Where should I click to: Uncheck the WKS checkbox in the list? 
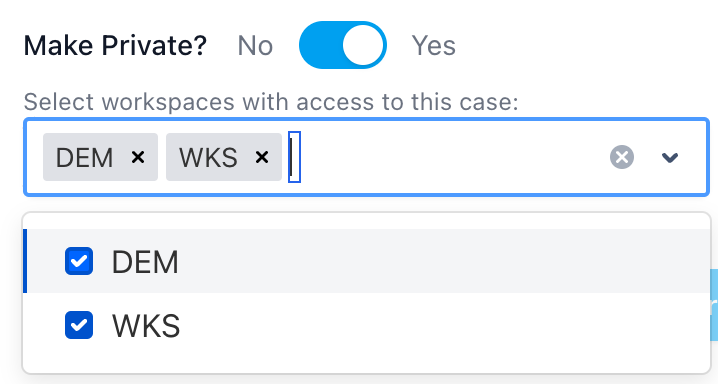point(79,325)
